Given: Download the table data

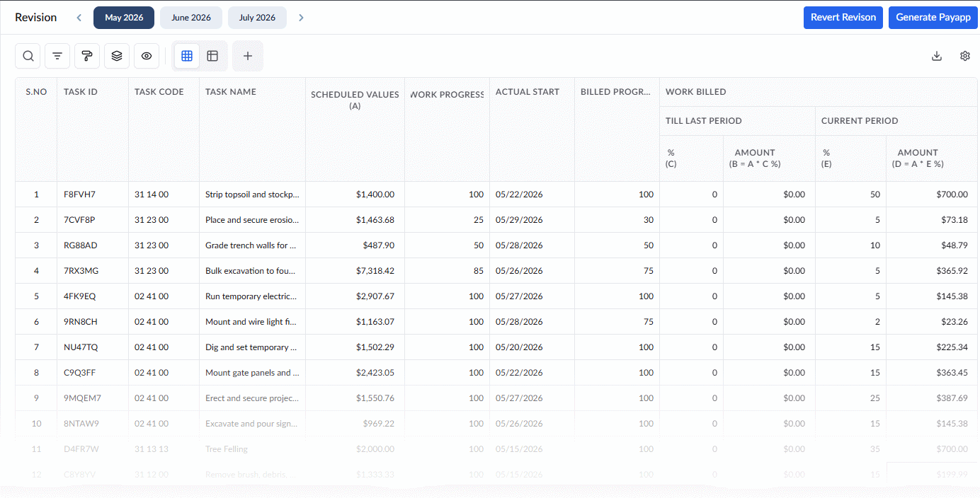Looking at the screenshot, I should 937,56.
